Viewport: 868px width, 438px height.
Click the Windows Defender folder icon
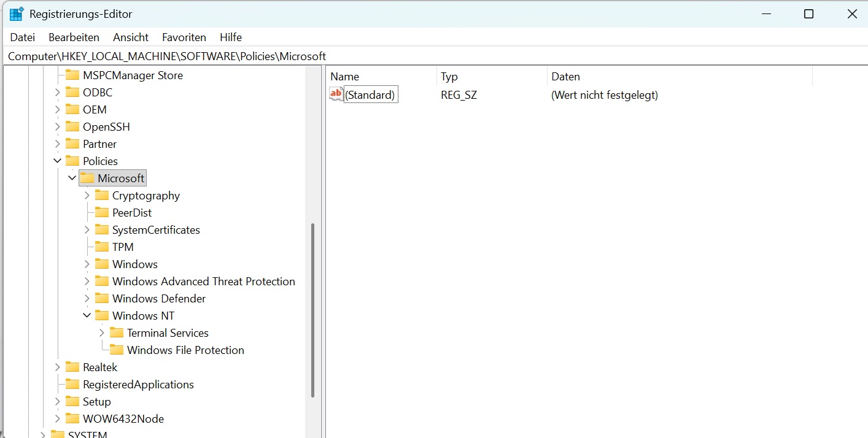pyautogui.click(x=102, y=299)
